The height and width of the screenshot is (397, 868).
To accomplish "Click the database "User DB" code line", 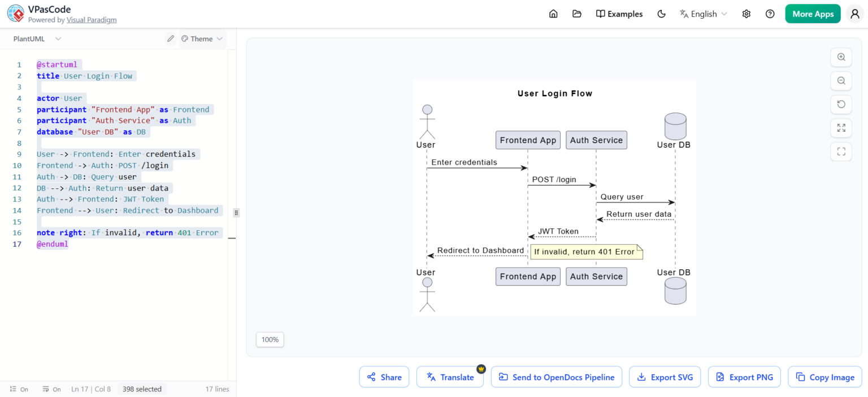I will pos(92,132).
